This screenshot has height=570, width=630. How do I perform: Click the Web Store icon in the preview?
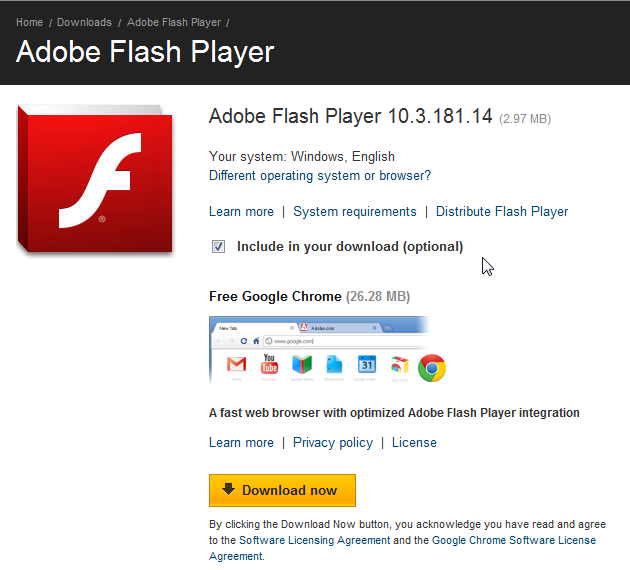pyautogui.click(x=399, y=367)
